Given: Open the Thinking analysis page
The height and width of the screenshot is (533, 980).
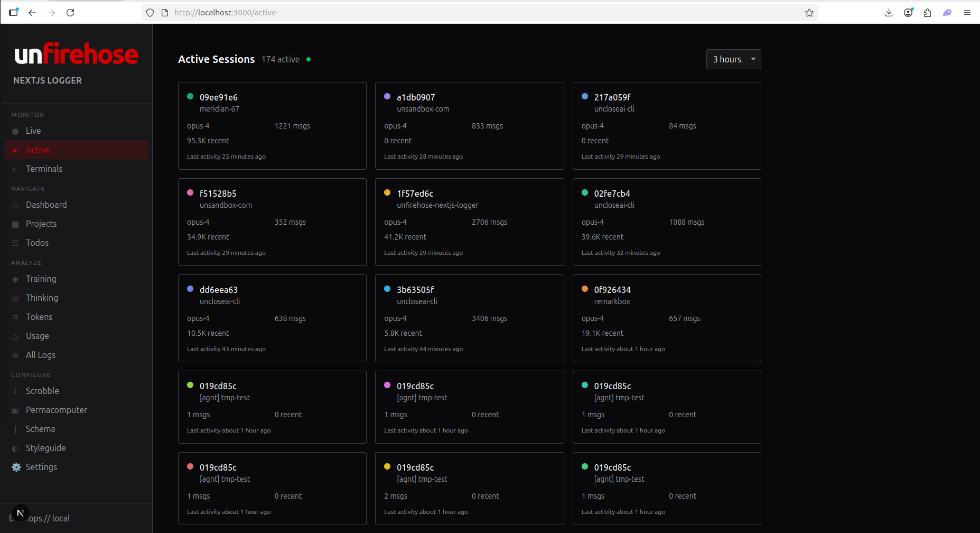Looking at the screenshot, I should 42,298.
